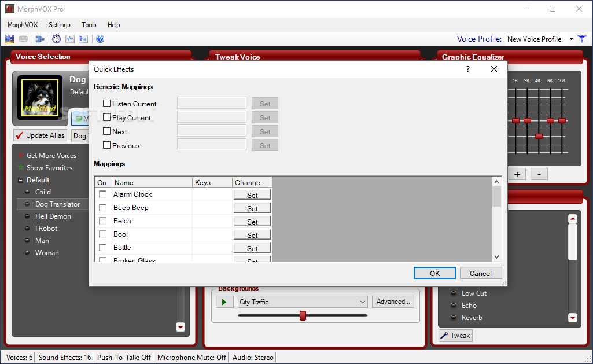Turn on the Beep Beep checkbox

[x=102, y=207]
